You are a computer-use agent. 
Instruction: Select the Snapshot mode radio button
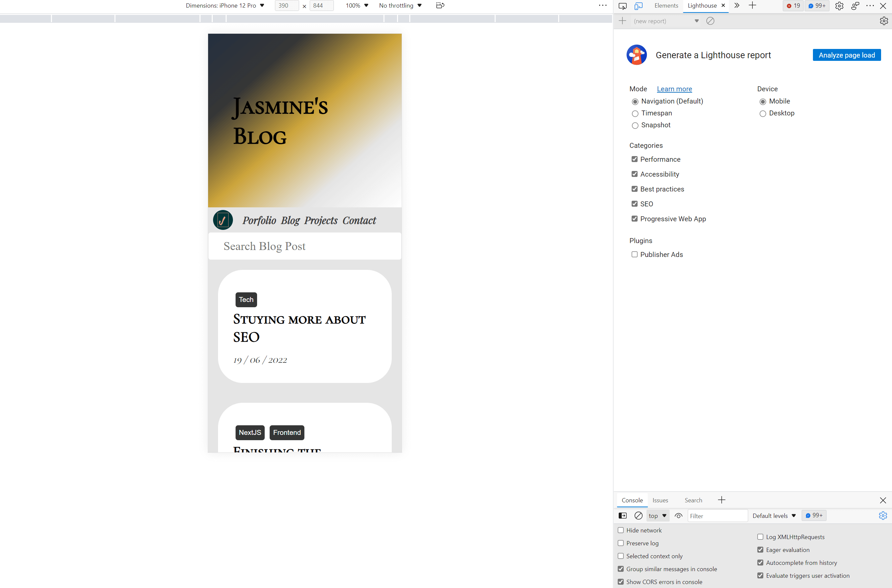(635, 126)
